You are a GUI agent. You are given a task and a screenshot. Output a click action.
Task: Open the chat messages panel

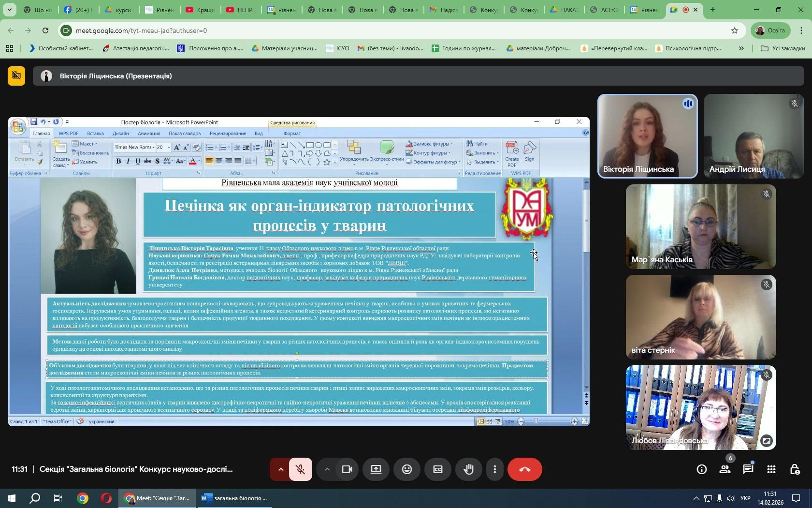pyautogui.click(x=748, y=469)
